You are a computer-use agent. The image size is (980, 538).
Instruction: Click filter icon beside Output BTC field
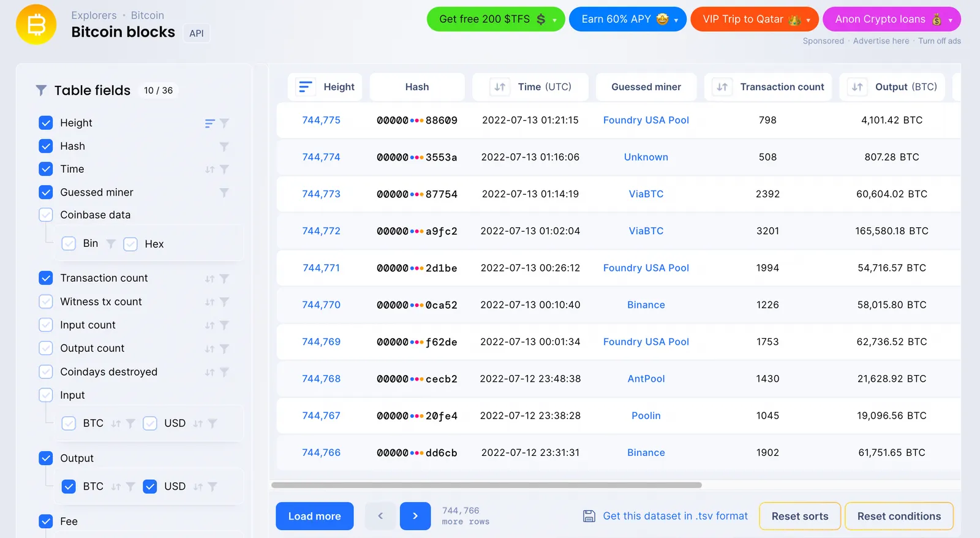coord(130,487)
